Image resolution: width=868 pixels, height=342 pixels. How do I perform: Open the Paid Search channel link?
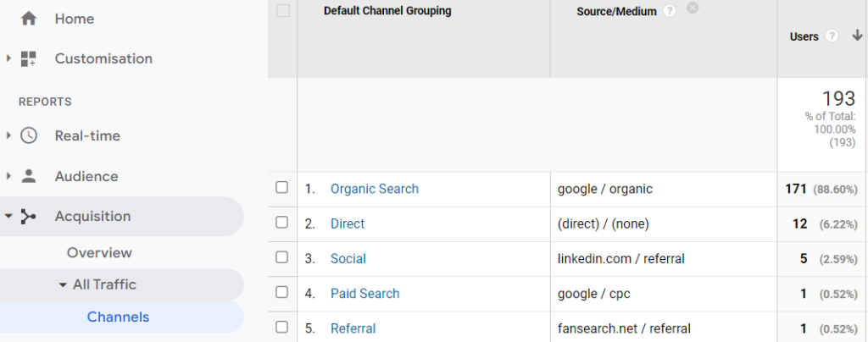[364, 294]
